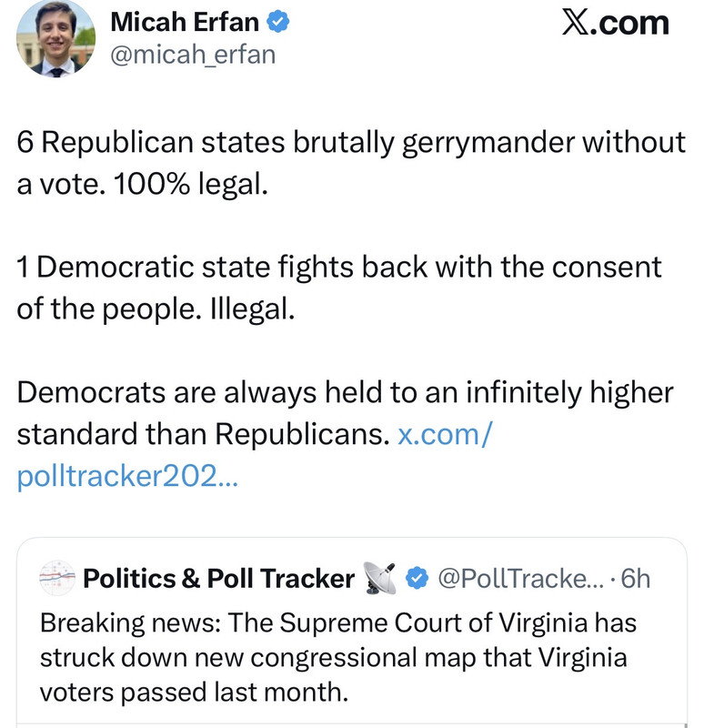Open Micah Erfan's profile picture
The image size is (704, 728).
(55, 38)
